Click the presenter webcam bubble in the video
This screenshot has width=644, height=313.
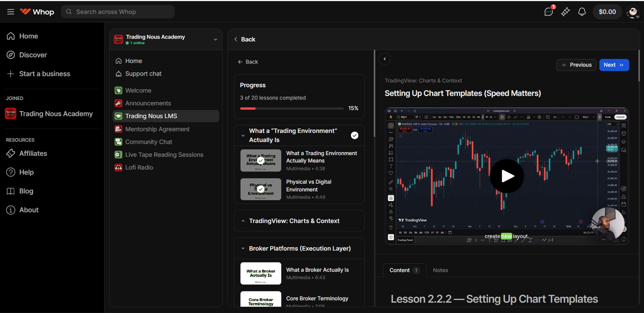[608, 223]
